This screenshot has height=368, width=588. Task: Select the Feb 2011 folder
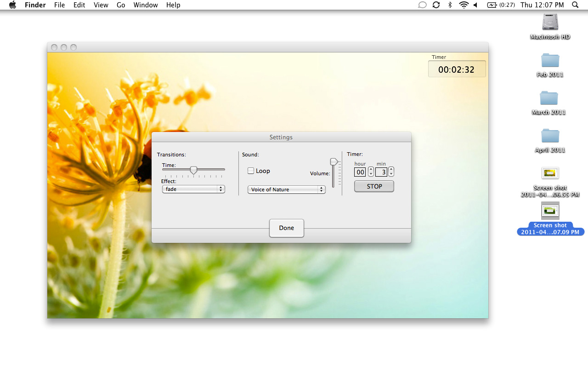[550, 61]
